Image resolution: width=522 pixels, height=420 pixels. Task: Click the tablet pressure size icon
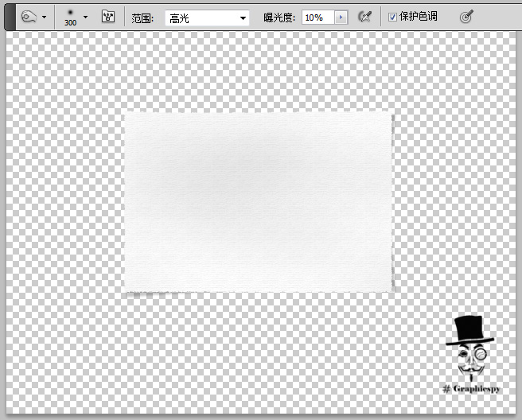466,17
